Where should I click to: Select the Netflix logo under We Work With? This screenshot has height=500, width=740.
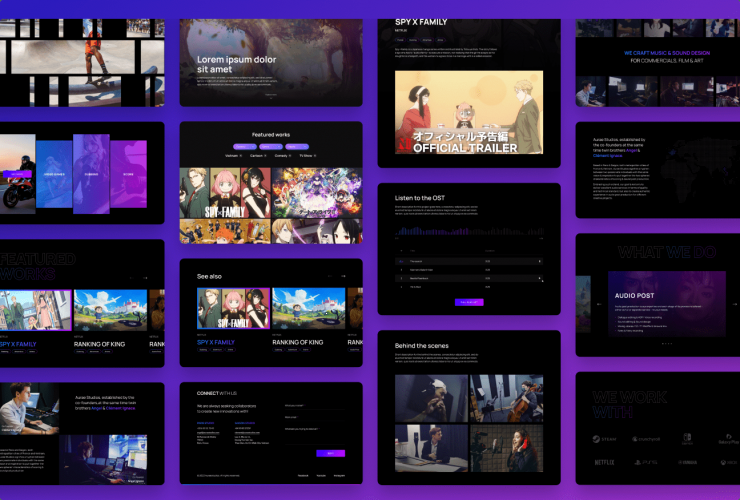point(605,462)
